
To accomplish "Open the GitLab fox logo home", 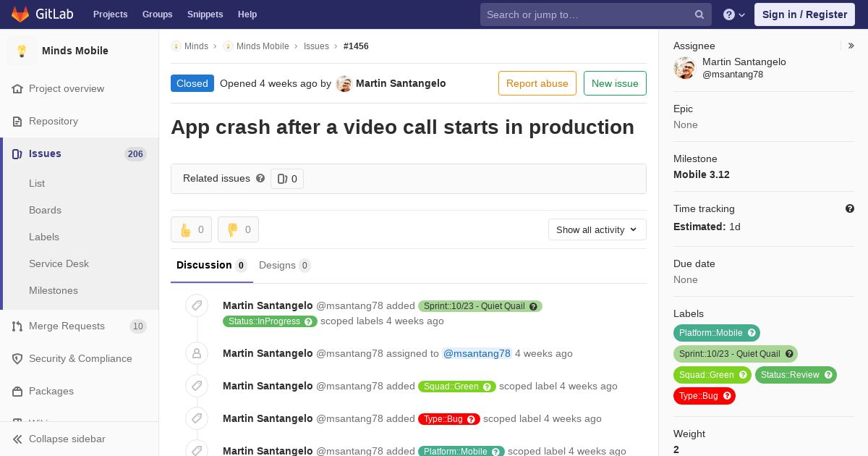I will tap(20, 14).
